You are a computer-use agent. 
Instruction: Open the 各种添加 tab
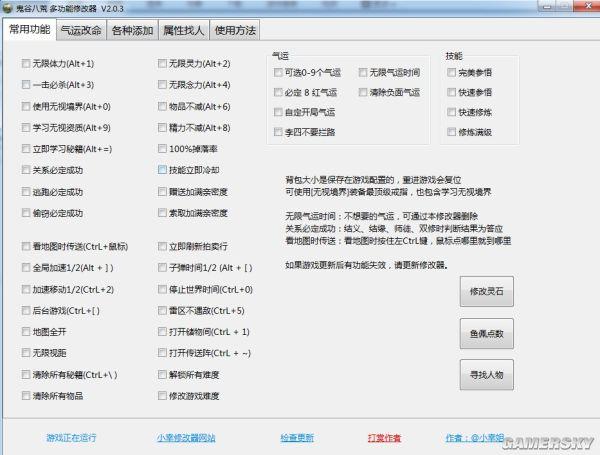(x=132, y=30)
